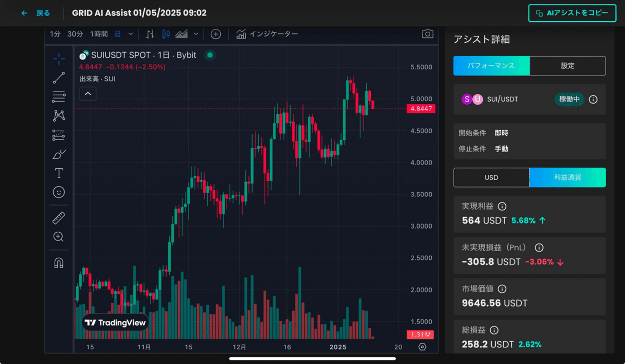
Task: Select the 1分 timeframe
Action: (x=55, y=34)
